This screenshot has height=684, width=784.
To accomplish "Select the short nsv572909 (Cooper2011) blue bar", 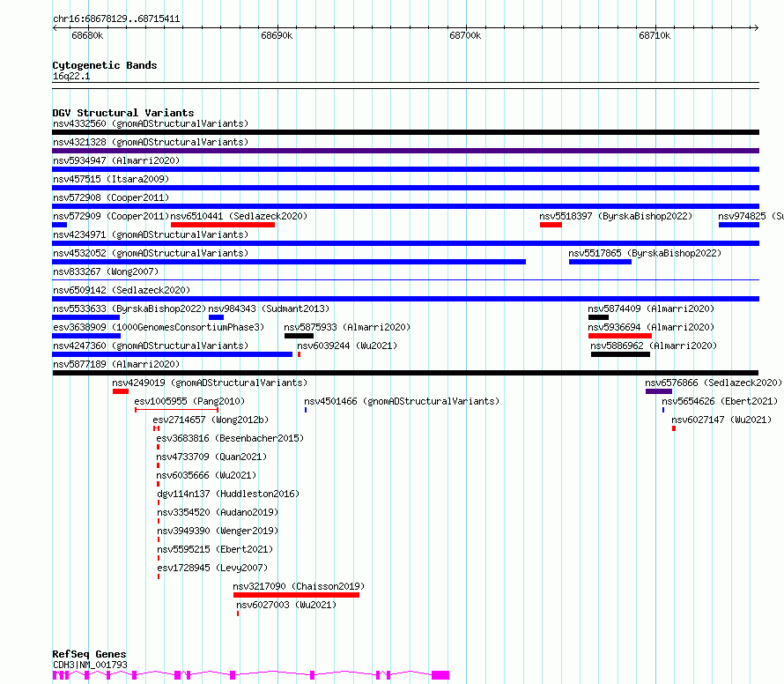I will [x=60, y=225].
